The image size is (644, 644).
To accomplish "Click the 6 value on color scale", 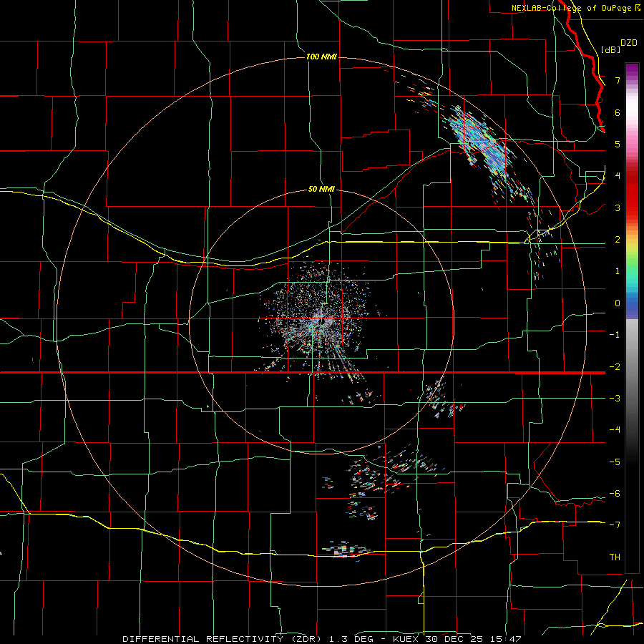I will [618, 112].
